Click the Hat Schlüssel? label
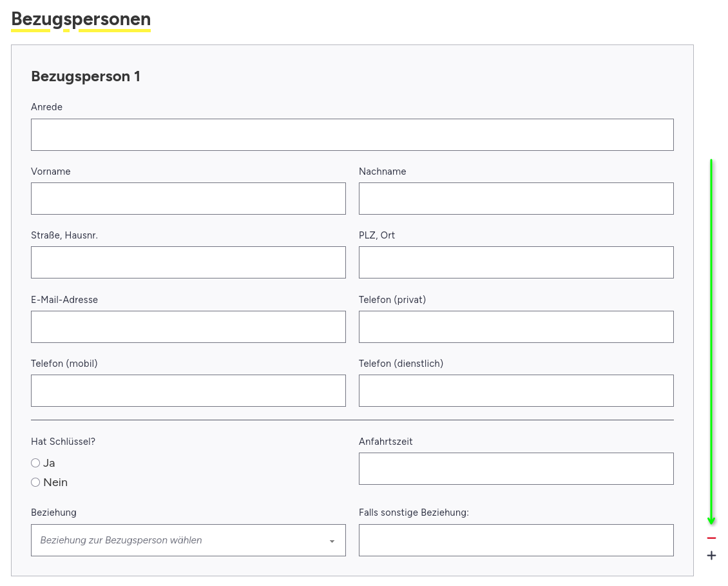Screen dimensions: 728x586 [63, 442]
